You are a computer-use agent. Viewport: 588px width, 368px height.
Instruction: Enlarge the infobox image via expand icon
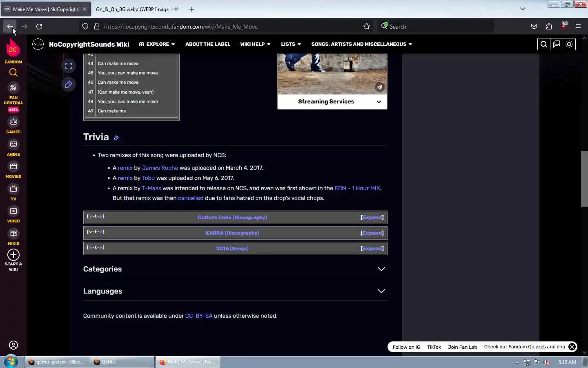pos(379,87)
